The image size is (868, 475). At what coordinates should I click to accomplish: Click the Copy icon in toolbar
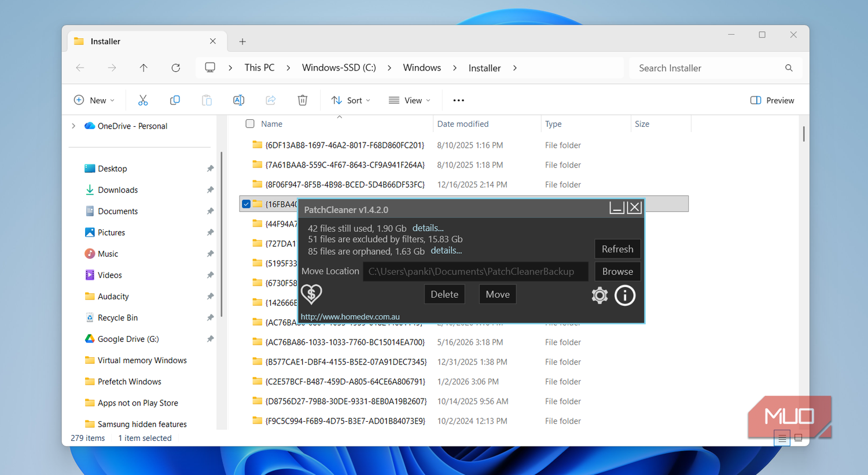pos(175,100)
